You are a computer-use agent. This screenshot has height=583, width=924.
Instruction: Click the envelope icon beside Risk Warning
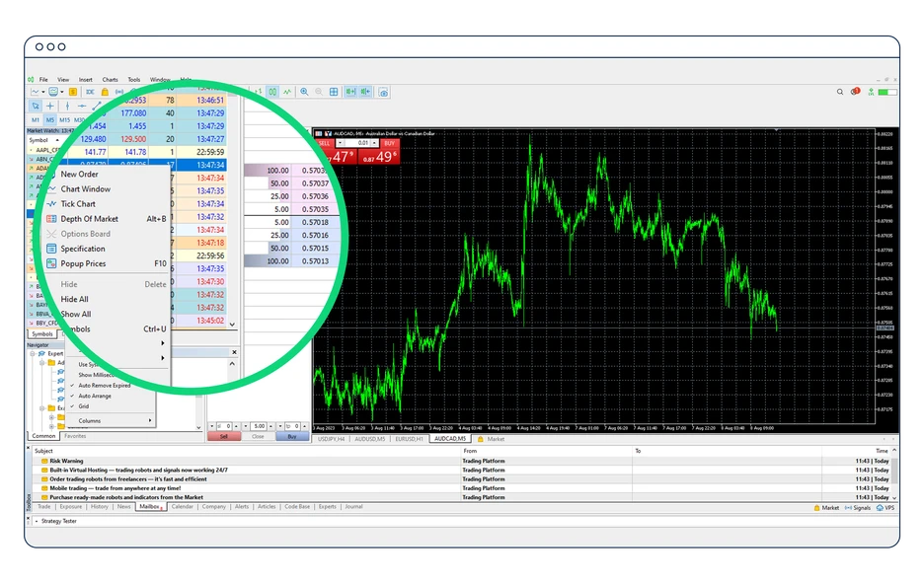(x=44, y=461)
